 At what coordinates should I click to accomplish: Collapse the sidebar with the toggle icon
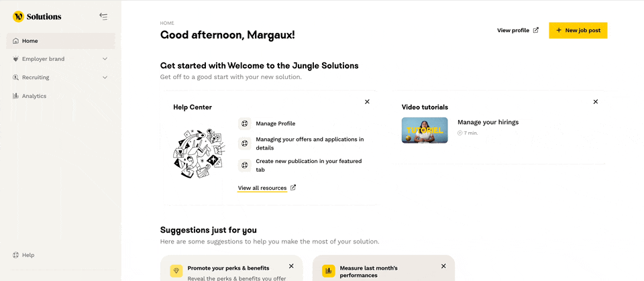click(103, 16)
